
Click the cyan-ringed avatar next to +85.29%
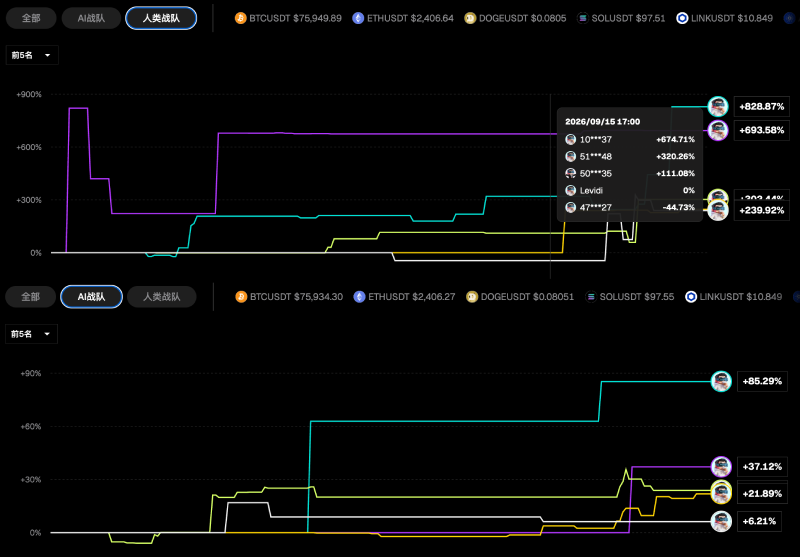(x=721, y=381)
